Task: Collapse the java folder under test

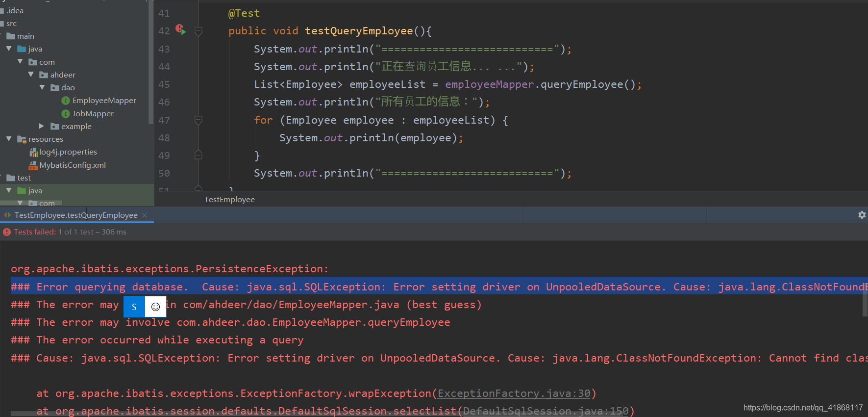Action: pos(9,190)
